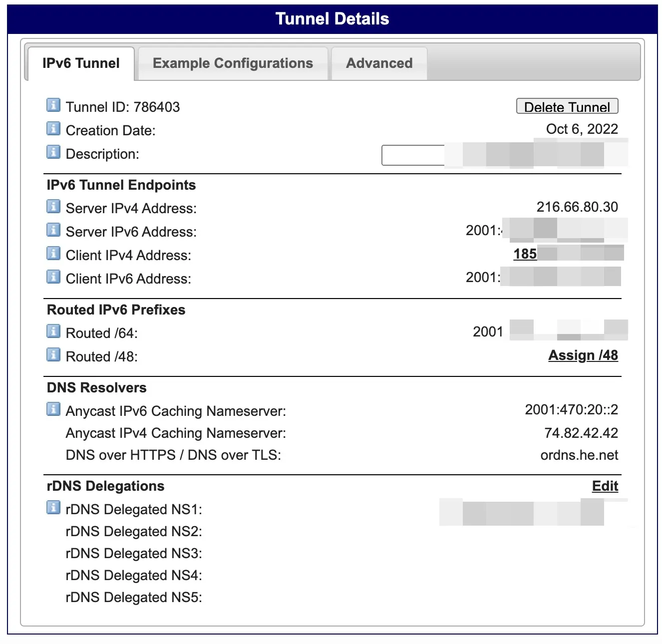662x644 pixels.
Task: Click the Assign /48 link
Action: coord(583,355)
